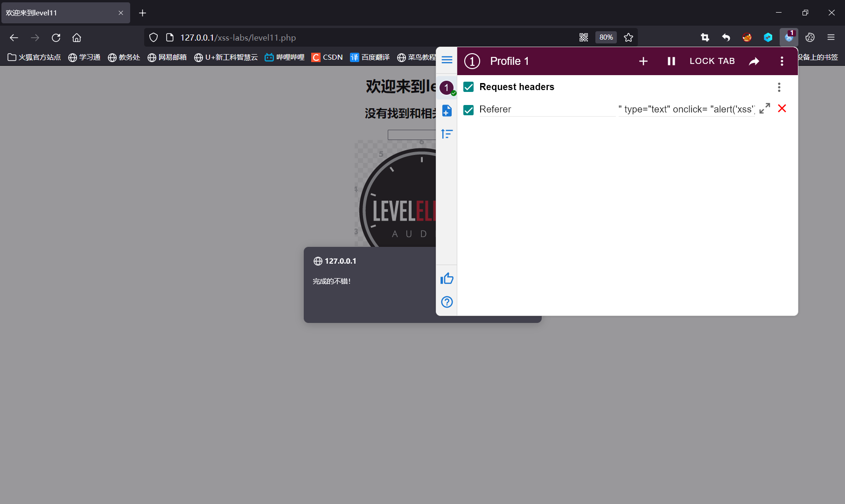Viewport: 845px width, 504px height.
Task: Open ModHeader's top-right three-dot menu
Action: coord(782,61)
